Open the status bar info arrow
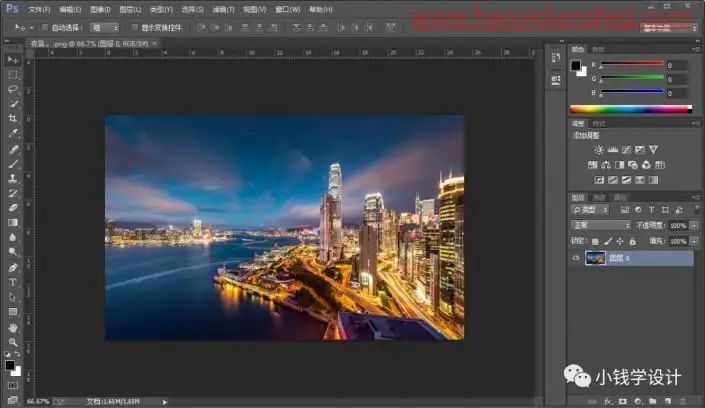This screenshot has height=408, width=705. (165, 402)
